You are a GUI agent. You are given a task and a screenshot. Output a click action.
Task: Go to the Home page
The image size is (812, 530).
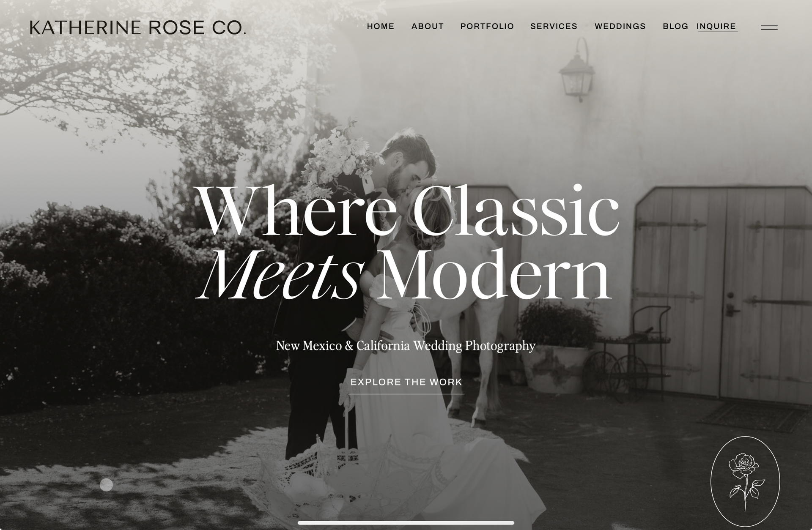point(381,26)
